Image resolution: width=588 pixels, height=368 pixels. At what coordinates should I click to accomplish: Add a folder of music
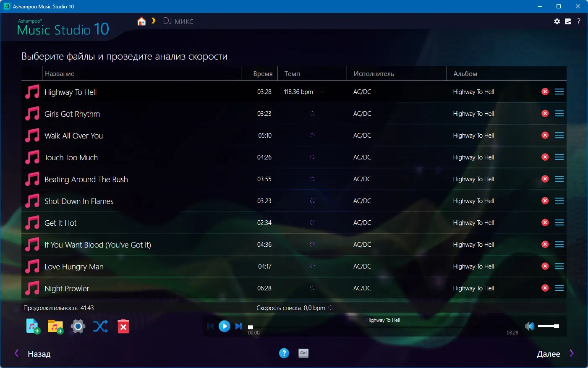point(55,326)
